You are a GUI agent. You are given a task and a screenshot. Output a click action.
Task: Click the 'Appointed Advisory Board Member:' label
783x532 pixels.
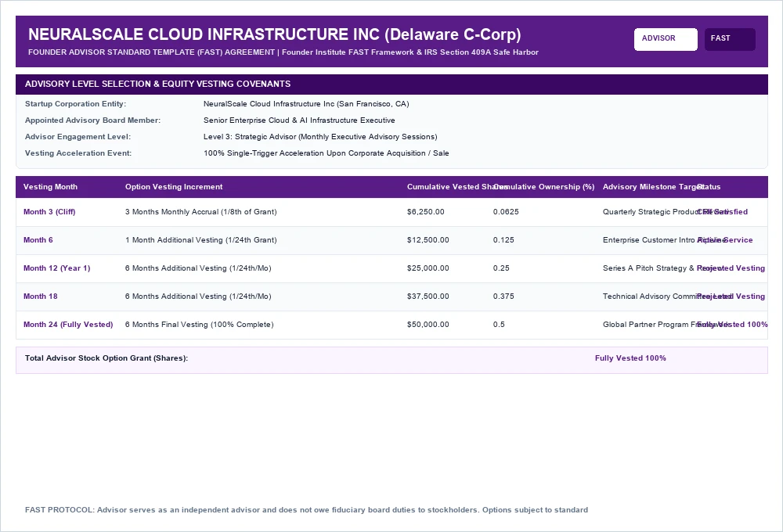(x=93, y=120)
